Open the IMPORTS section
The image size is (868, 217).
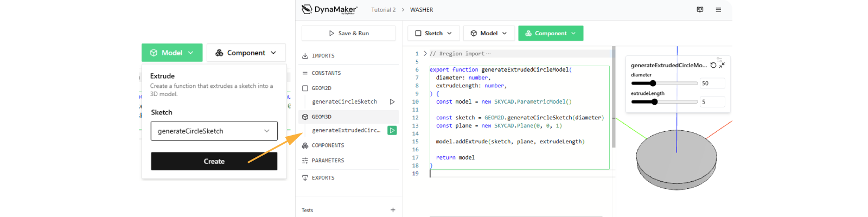(x=323, y=56)
